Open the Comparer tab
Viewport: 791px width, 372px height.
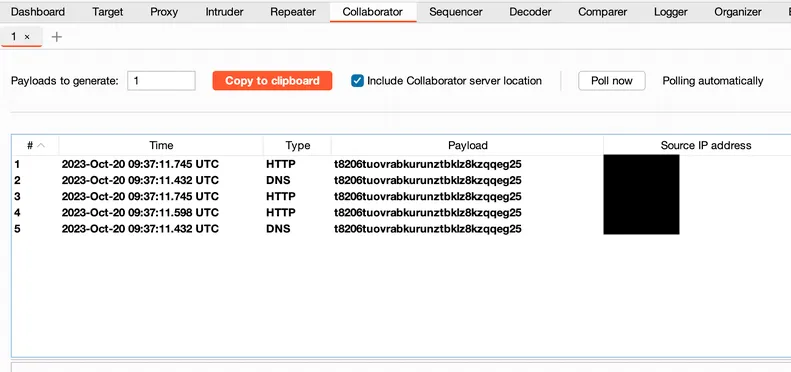coord(603,12)
